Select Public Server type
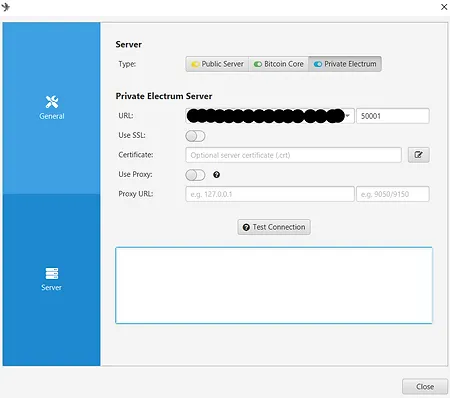 [217, 64]
